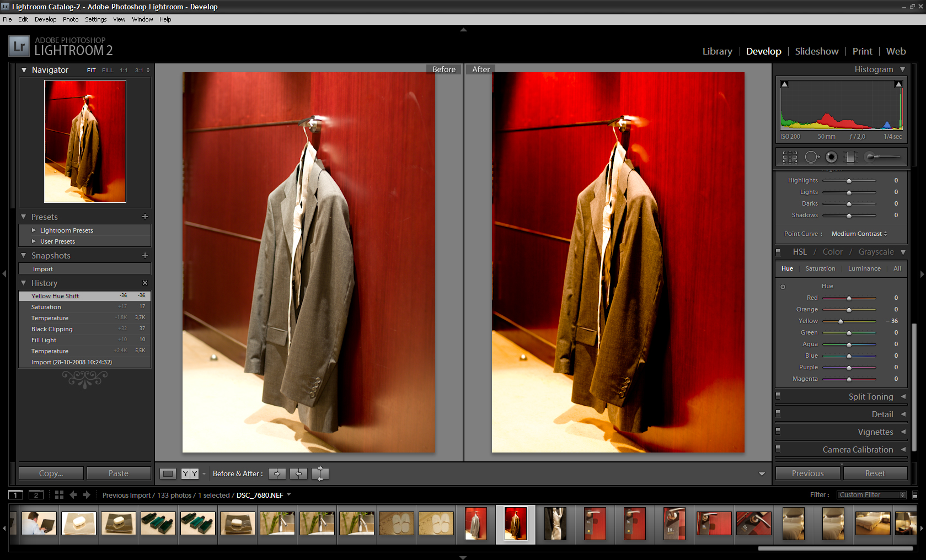
Task: Adjust the Yellow hue slider
Action: tap(841, 321)
